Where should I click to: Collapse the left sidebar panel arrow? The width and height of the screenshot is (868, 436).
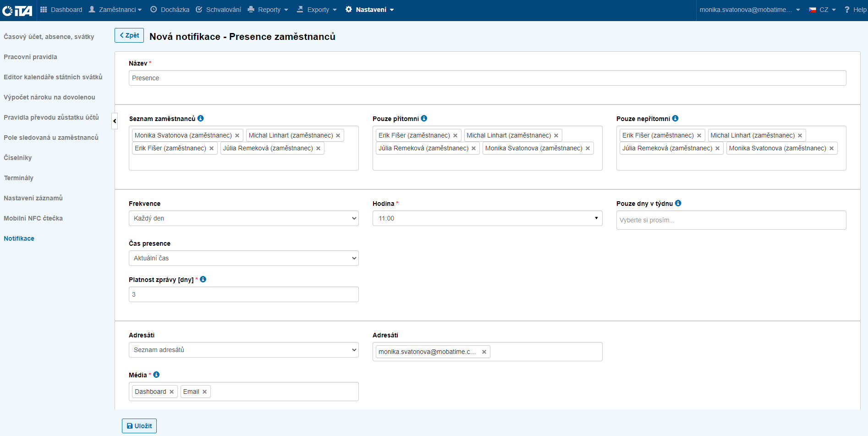115,121
